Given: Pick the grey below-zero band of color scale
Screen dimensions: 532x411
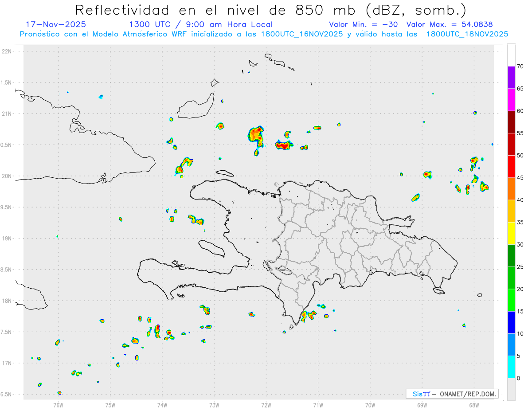Looking at the screenshot, I should [511, 389].
